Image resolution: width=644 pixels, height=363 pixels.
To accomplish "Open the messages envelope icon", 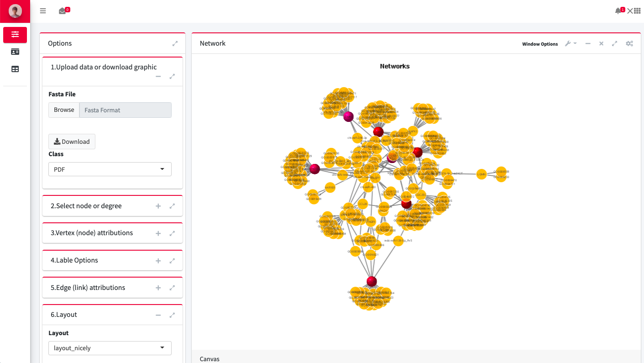I will (63, 11).
